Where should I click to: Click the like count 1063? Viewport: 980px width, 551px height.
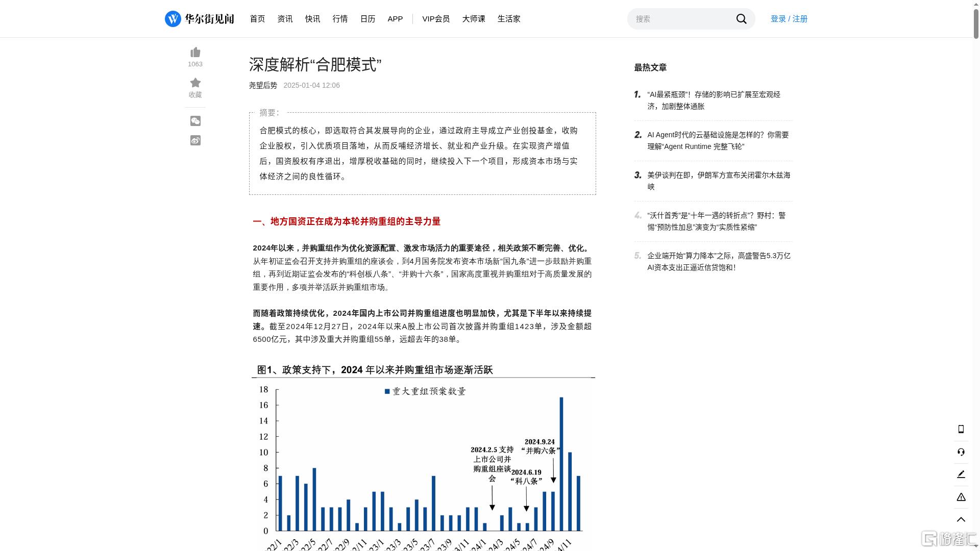pos(195,64)
